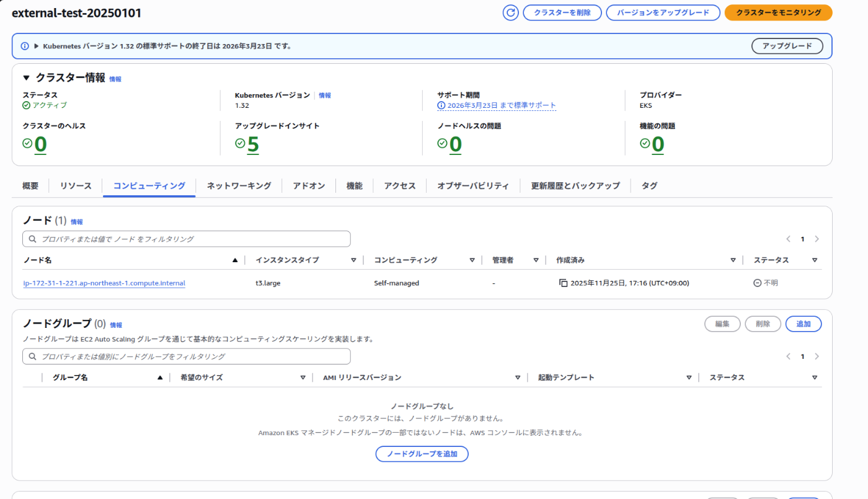Click the info icon next to サポート期間
The image size is (868, 499).
point(441,105)
